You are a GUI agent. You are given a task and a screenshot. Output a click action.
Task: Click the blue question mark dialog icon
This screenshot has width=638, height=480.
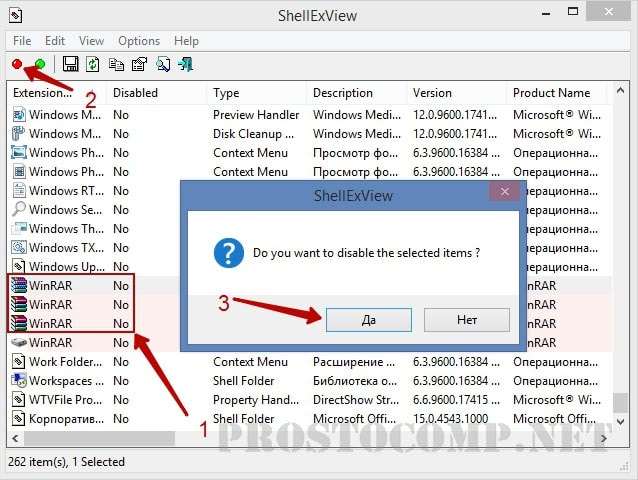coord(229,253)
